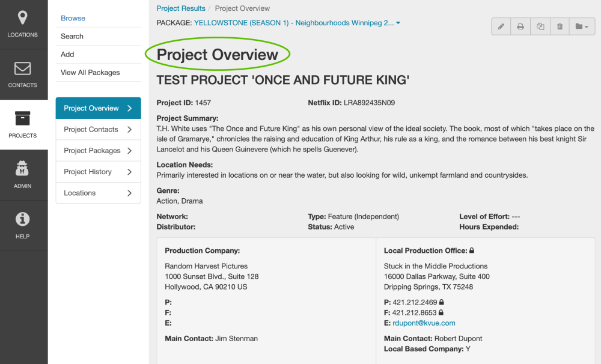Click the Type value Feature (Independent)

point(364,216)
